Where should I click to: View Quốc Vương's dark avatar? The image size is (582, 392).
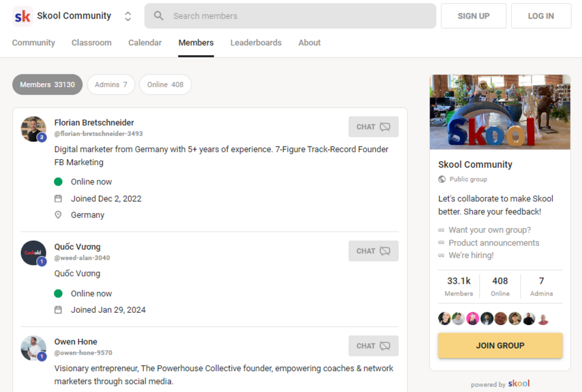[33, 253]
